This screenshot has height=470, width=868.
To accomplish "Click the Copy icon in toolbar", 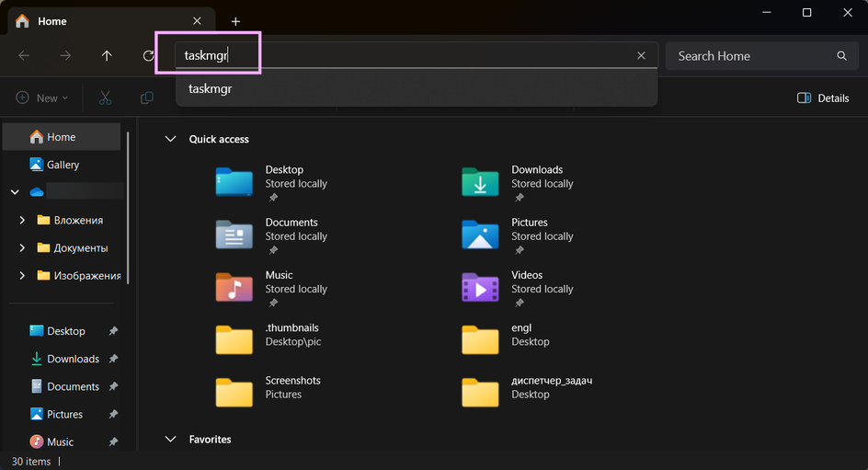I will tap(147, 98).
